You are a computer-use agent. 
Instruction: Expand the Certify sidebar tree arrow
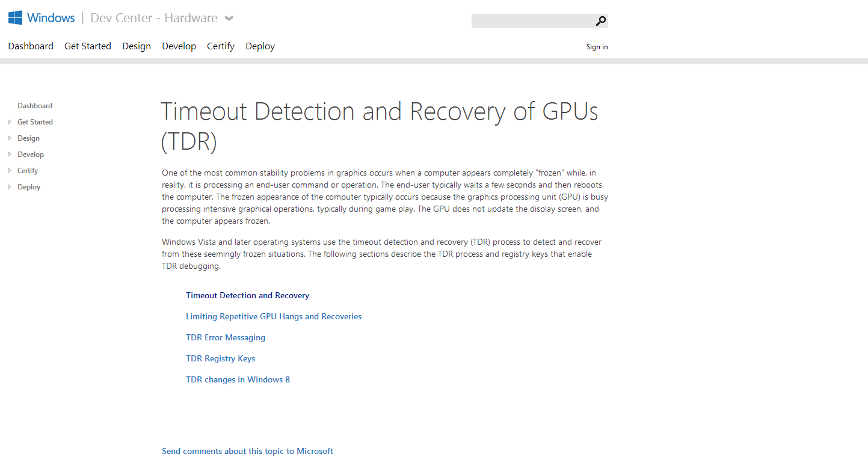click(10, 171)
